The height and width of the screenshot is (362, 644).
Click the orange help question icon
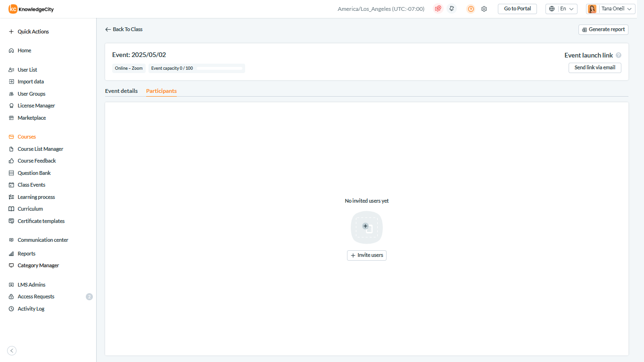pos(471,9)
